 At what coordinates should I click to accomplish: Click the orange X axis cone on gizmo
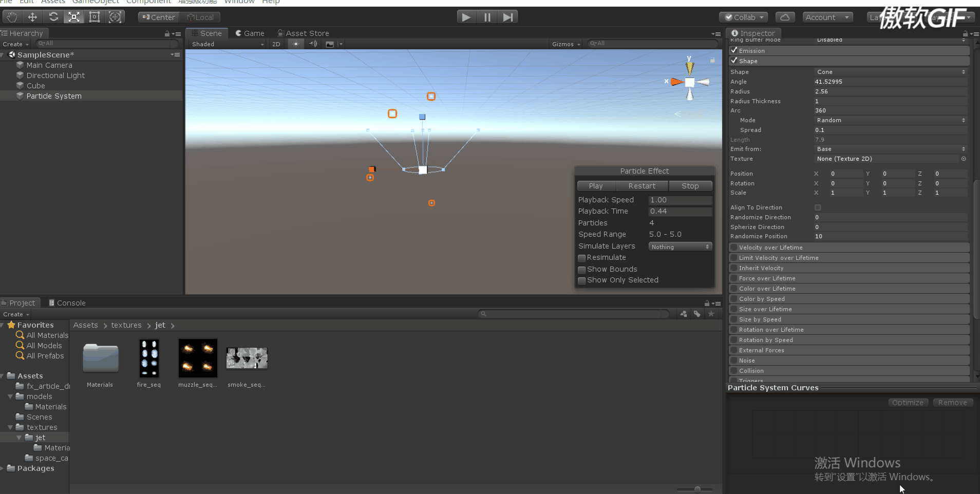(677, 82)
